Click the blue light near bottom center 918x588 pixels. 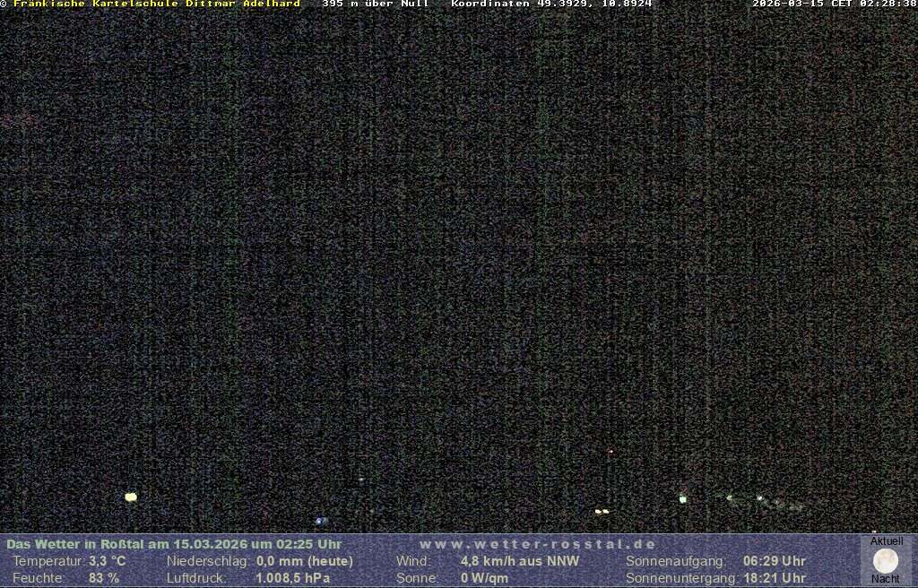[x=318, y=520]
